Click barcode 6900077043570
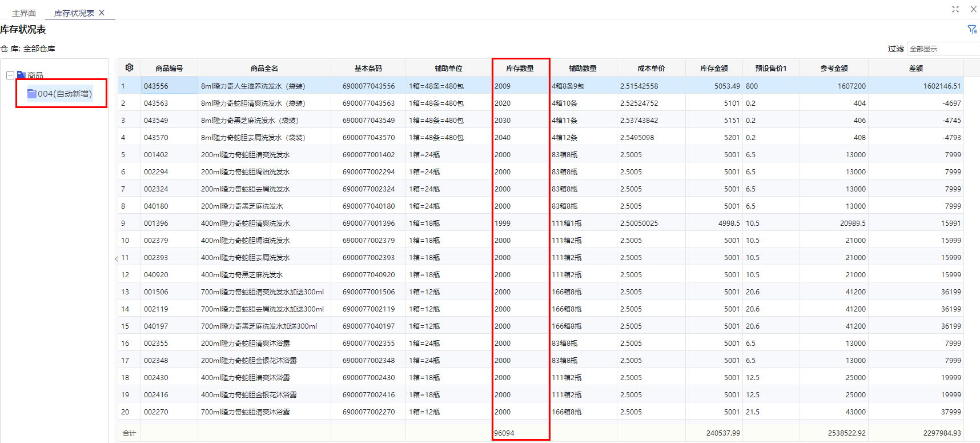Image resolution: width=980 pixels, height=443 pixels. (368, 137)
